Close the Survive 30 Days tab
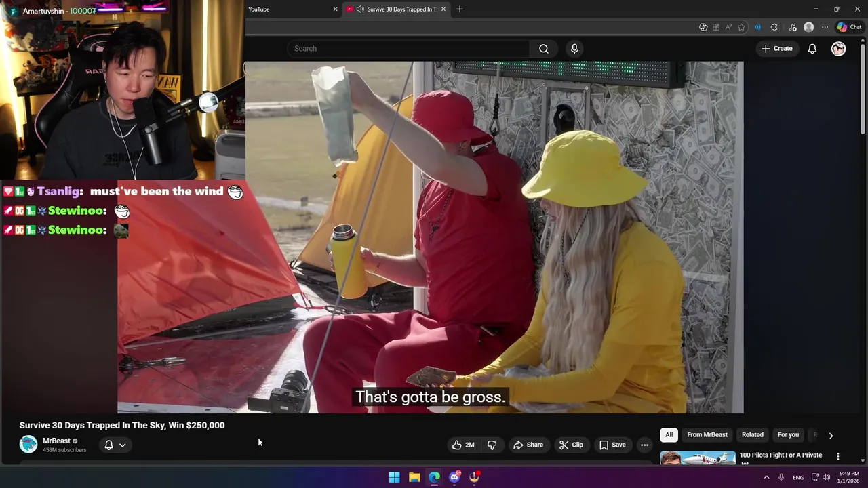 click(445, 9)
